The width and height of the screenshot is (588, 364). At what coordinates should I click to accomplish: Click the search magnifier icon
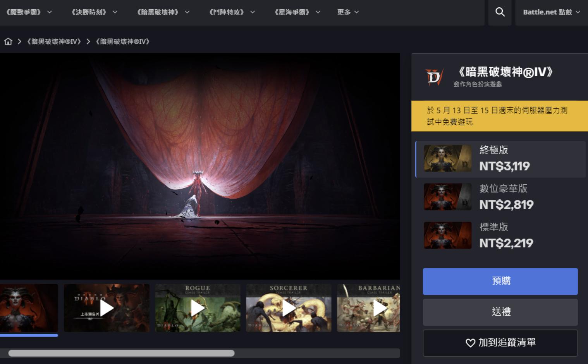[500, 12]
